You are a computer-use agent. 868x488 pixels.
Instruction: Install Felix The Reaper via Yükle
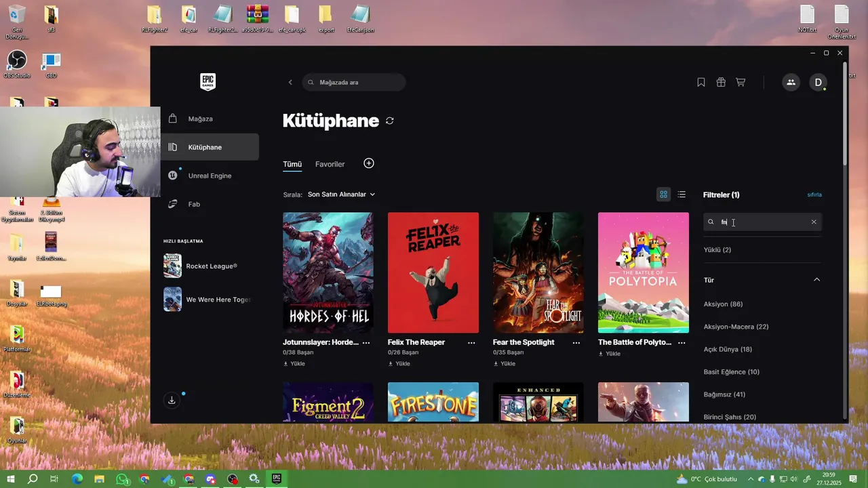point(399,364)
